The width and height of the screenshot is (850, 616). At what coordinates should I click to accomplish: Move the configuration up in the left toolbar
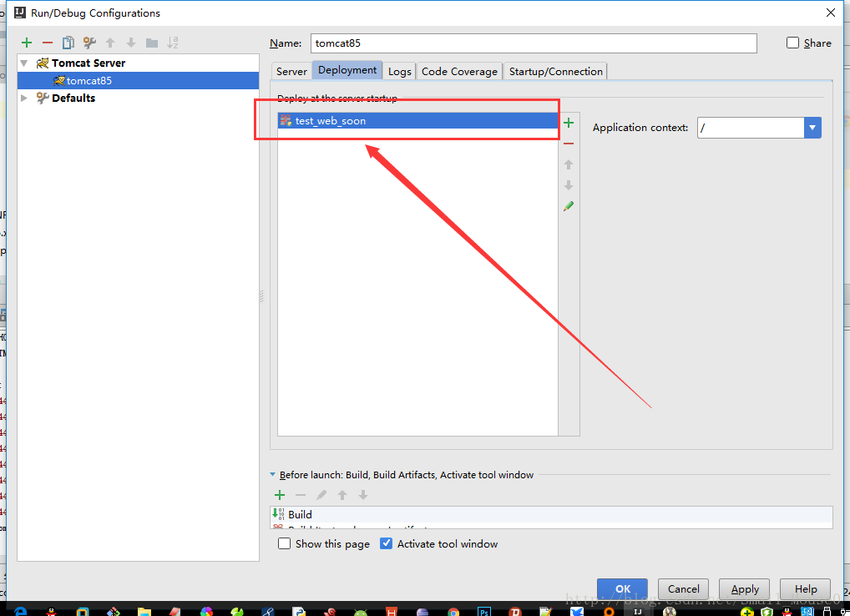pos(110,43)
